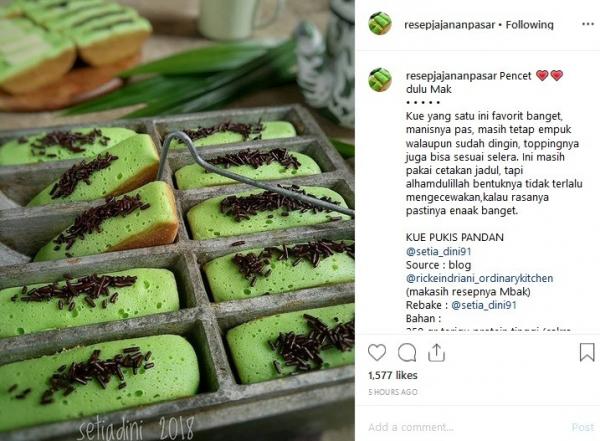The width and height of the screenshot is (600, 441).
Task: Open @setia_dini91 mention after Rebake
Action: coord(484,305)
